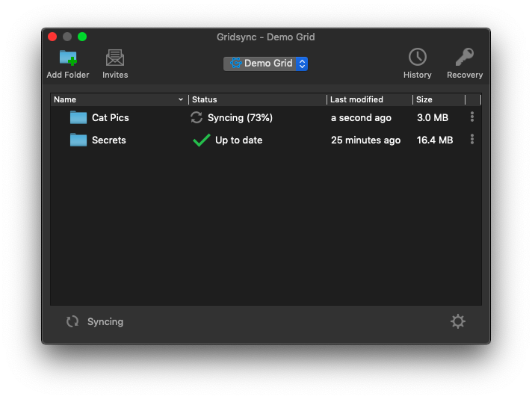532x399 pixels.
Task: Click the syncing arrows beside Cat Pics status
Action: (x=197, y=117)
